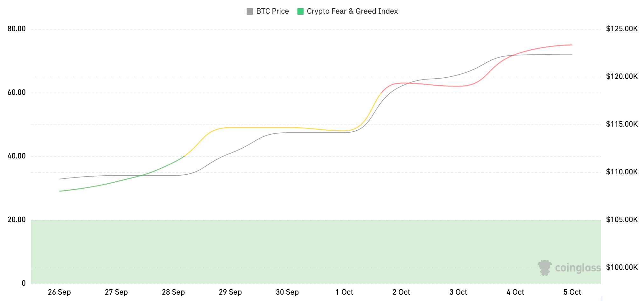Click the green Fear & Greed legend swatch

(x=300, y=11)
